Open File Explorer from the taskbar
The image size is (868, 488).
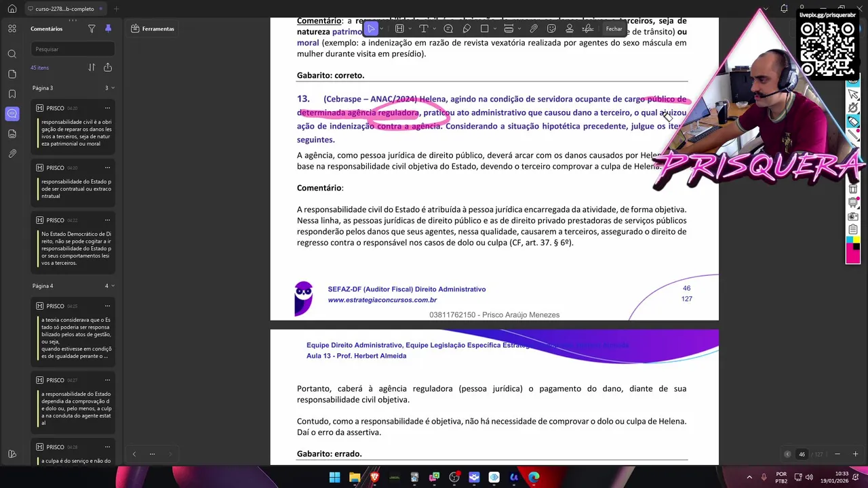(x=354, y=477)
